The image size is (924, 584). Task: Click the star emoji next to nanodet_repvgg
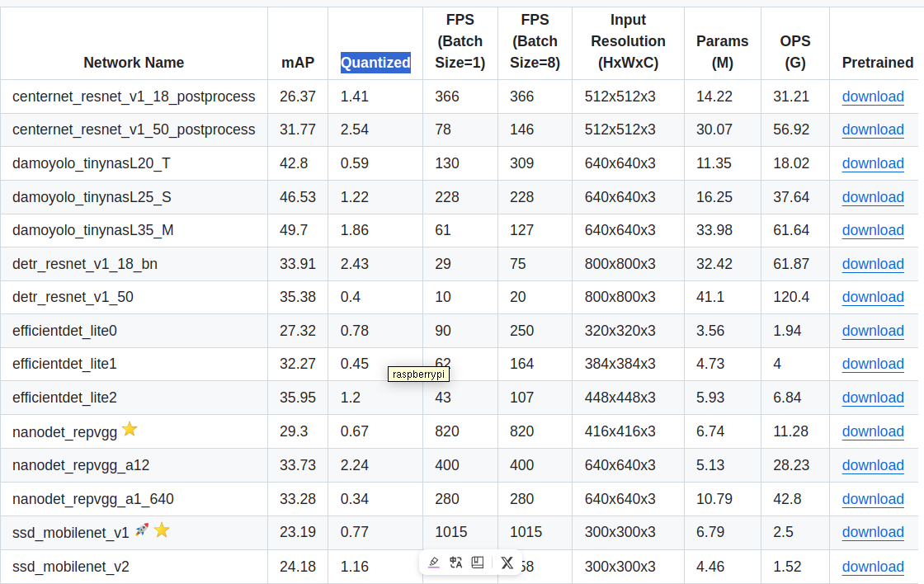(x=130, y=429)
